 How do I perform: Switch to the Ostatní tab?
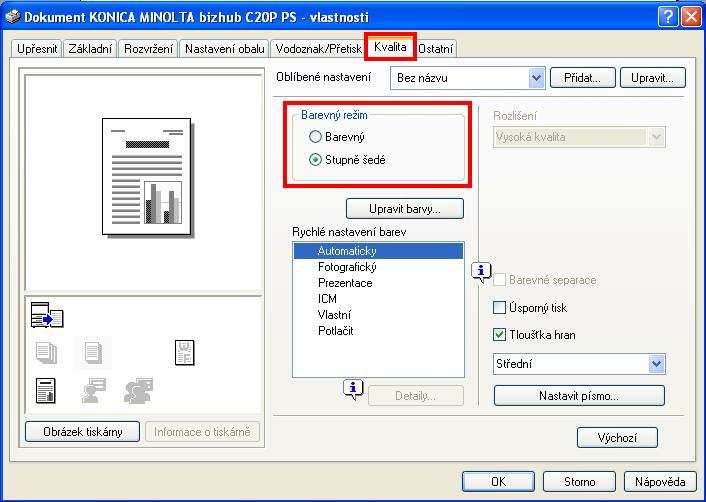pyautogui.click(x=435, y=49)
